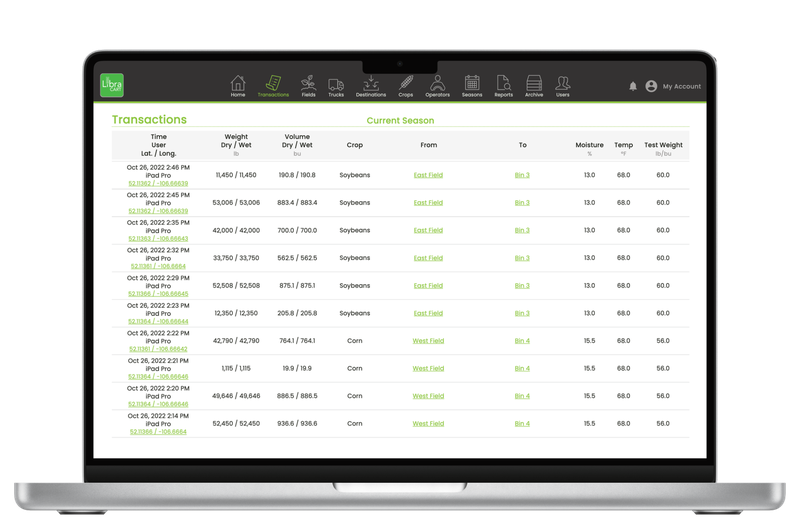Open West Field link in 2:14 PM row

click(x=428, y=423)
